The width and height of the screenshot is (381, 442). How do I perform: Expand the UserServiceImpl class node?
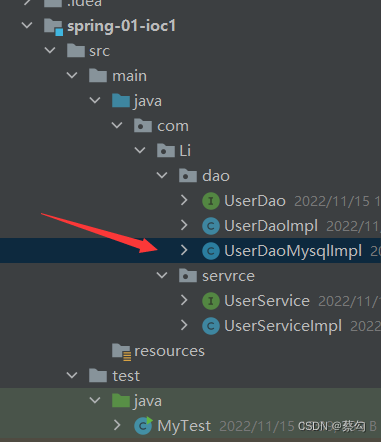click(x=184, y=325)
